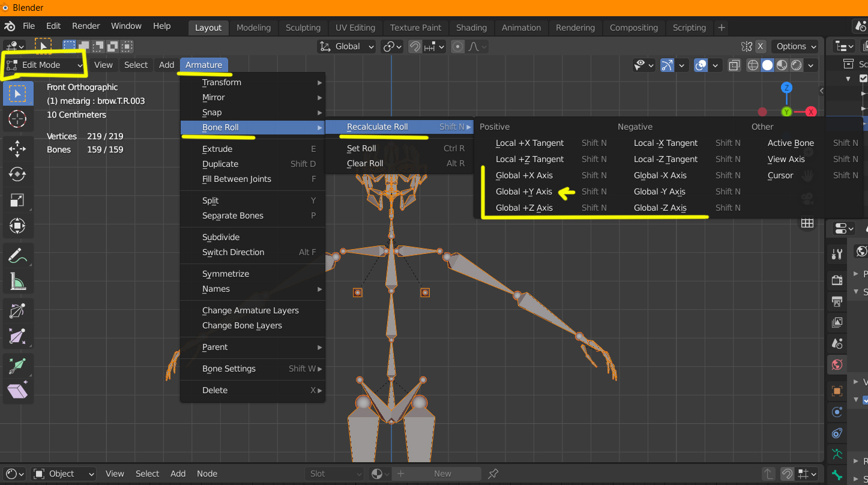Select the Rotate tool icon
Image resolution: width=868 pixels, height=485 pixels.
point(17,174)
